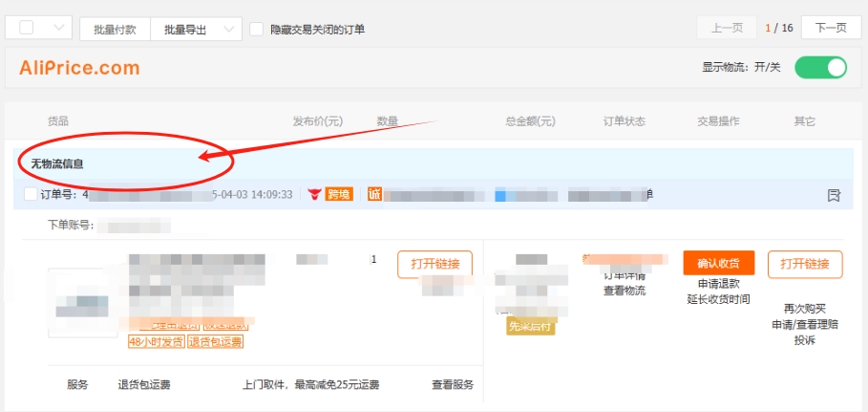Click 再次购买 buy again link
Image resolution: width=868 pixels, height=412 pixels.
(x=805, y=309)
